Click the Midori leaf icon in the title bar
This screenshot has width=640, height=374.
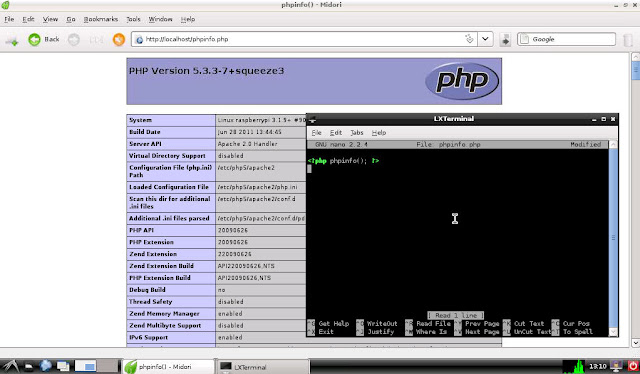[5, 5]
